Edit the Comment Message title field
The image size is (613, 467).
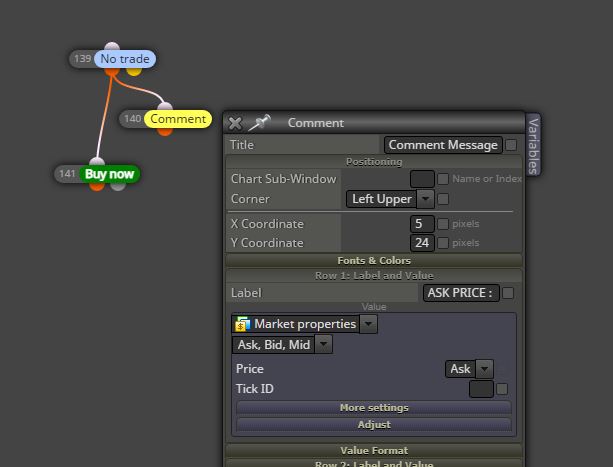(x=443, y=145)
